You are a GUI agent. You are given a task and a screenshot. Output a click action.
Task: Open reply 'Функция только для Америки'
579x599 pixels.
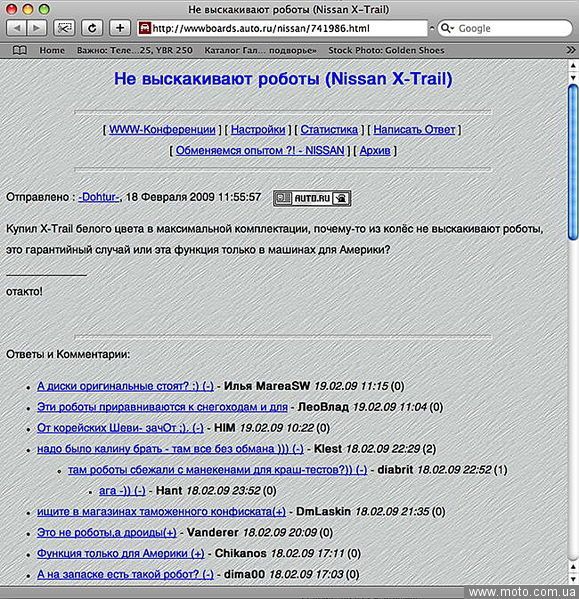point(121,554)
